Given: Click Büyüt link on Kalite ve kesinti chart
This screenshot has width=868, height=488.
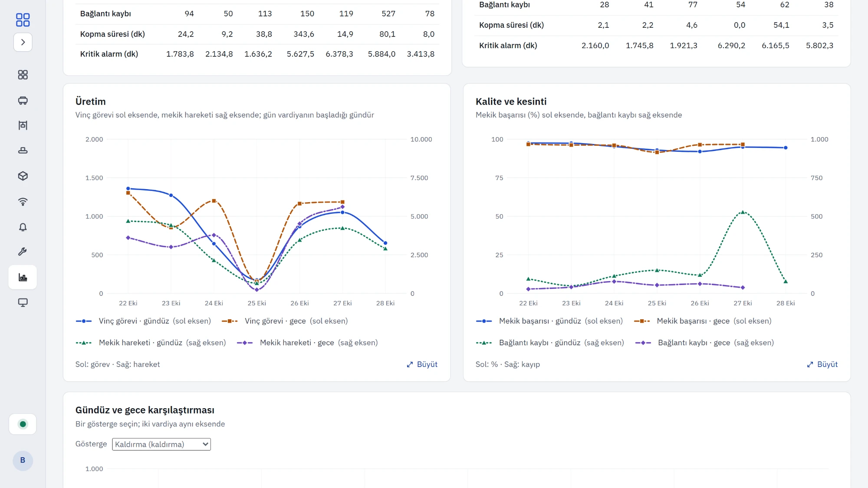Looking at the screenshot, I should [x=822, y=364].
